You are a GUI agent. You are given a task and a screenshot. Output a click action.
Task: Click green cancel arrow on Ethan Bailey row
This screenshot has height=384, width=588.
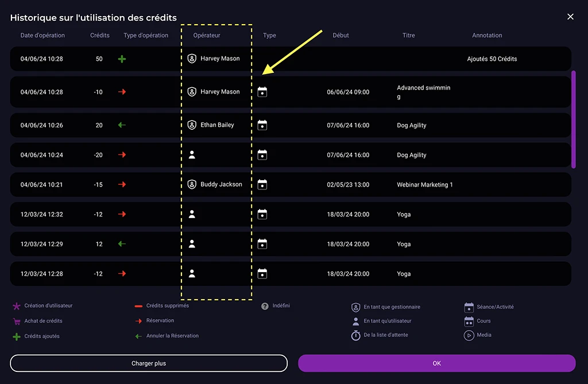pos(122,125)
